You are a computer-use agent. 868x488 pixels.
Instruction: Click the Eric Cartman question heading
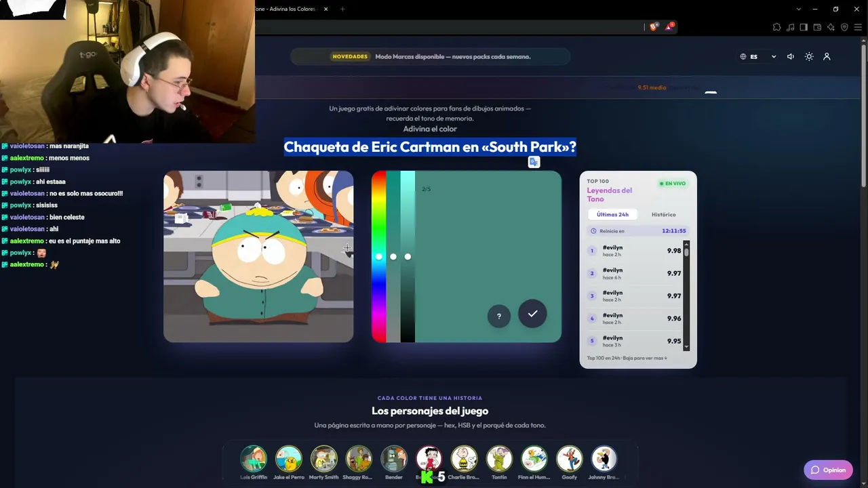430,147
